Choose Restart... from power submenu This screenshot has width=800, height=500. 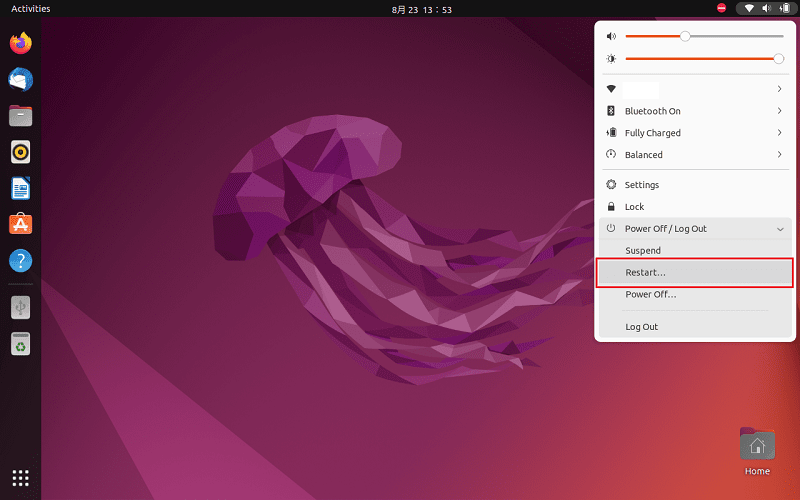[695, 272]
